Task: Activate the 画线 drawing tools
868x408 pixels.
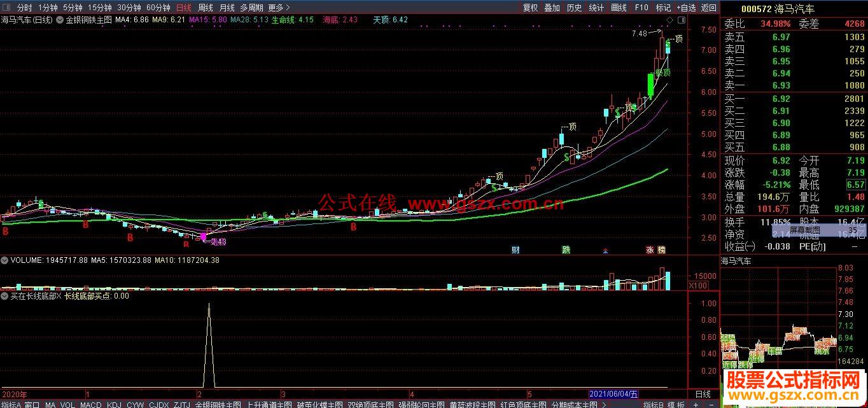Action: point(619,8)
